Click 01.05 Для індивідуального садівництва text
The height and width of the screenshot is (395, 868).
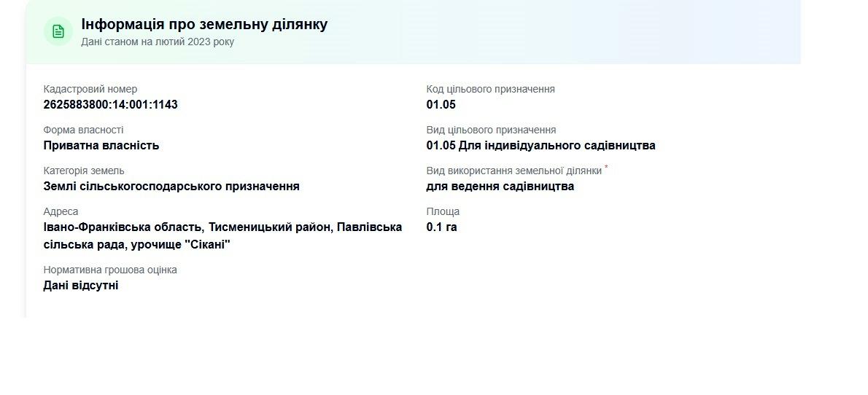point(540,146)
